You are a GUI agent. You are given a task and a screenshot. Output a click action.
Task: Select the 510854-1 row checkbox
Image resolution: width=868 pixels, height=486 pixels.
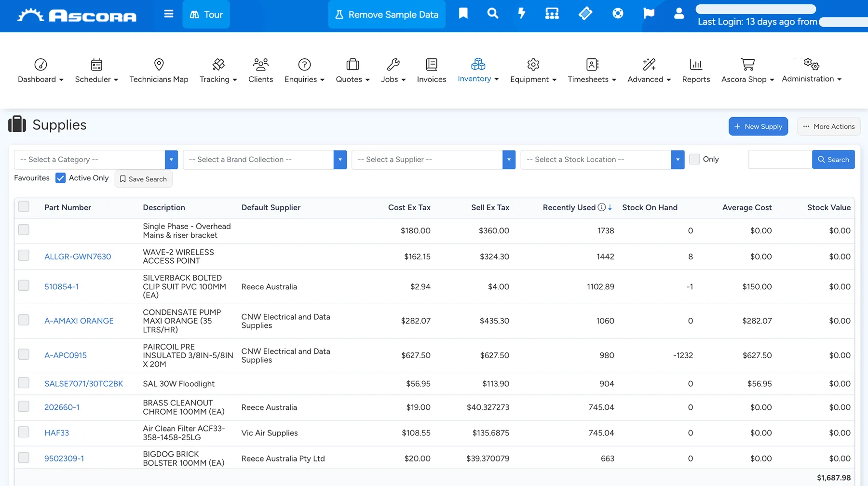[x=24, y=285]
